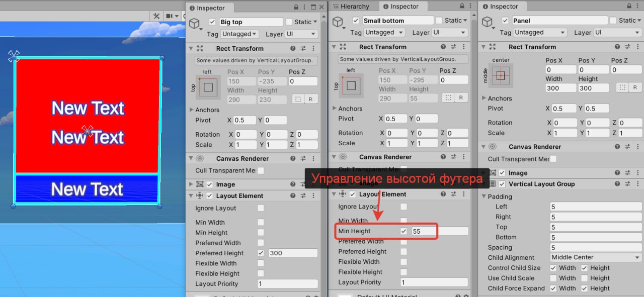Uncheck Preferred Height in Big top Layout Element
Screen dimensions: 644x297
[x=261, y=253]
